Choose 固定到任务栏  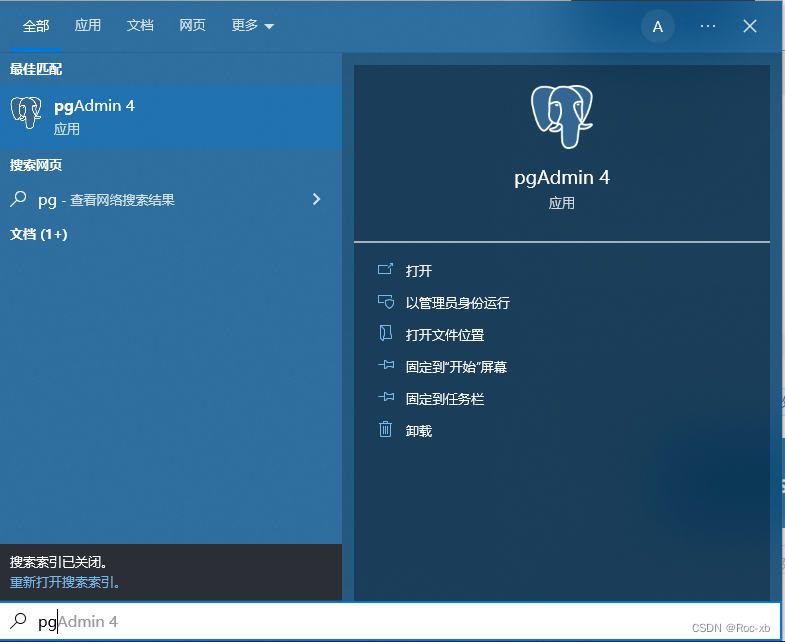coord(445,399)
